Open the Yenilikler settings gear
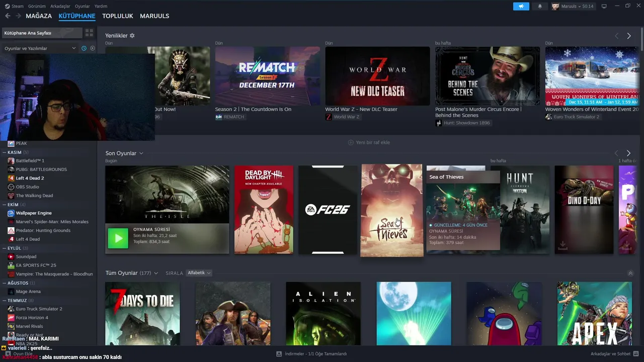This screenshot has height=362, width=644. point(132,36)
